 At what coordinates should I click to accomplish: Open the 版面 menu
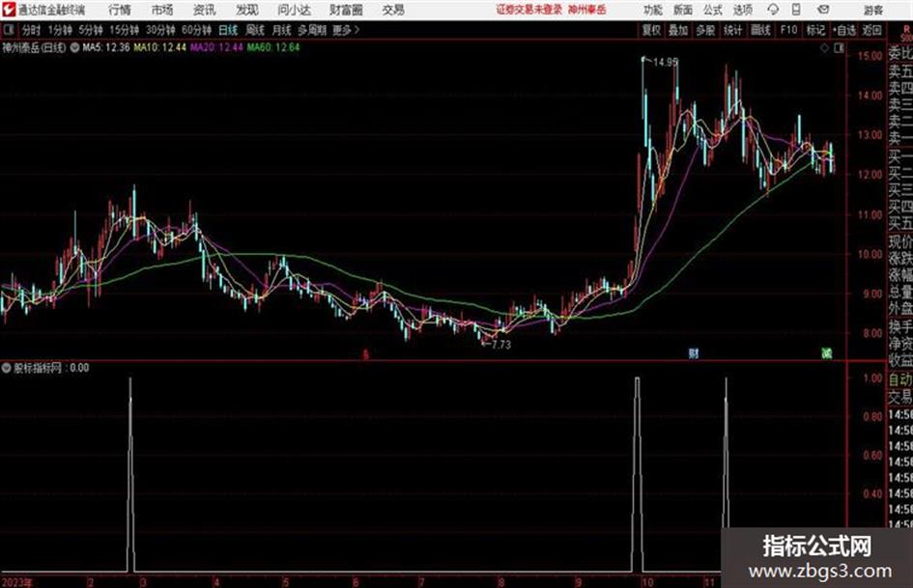(x=683, y=10)
